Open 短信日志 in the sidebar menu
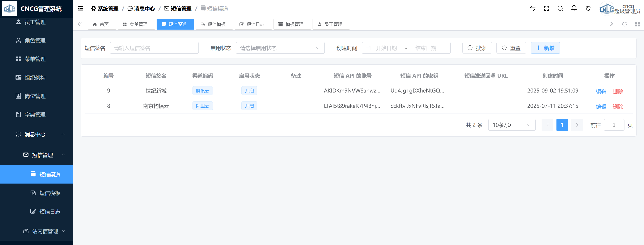 click(50, 212)
